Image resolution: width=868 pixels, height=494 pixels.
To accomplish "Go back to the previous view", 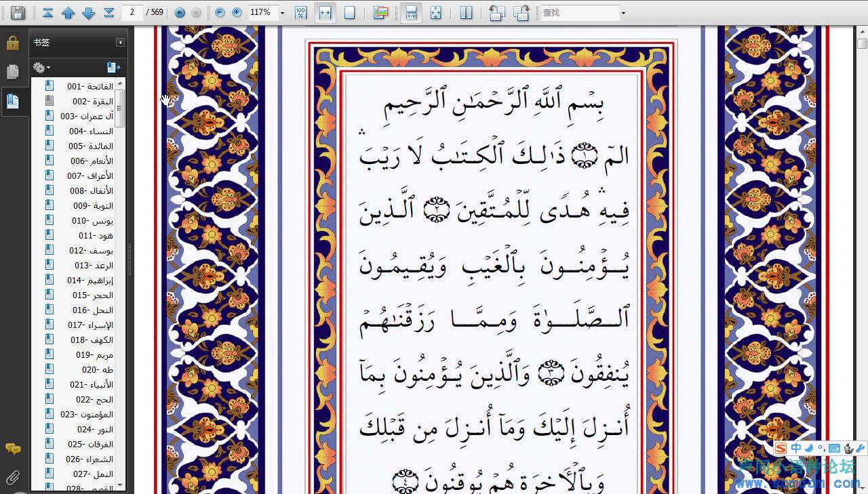I will point(180,12).
